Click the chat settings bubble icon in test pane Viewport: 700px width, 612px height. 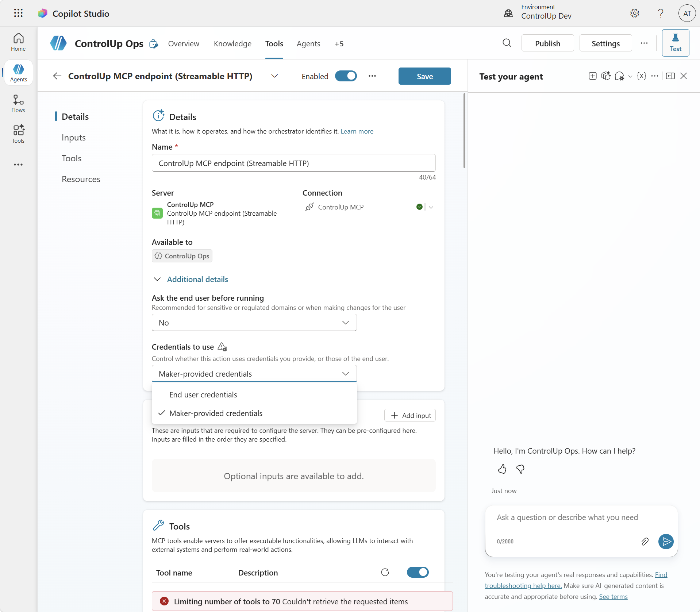tap(619, 76)
